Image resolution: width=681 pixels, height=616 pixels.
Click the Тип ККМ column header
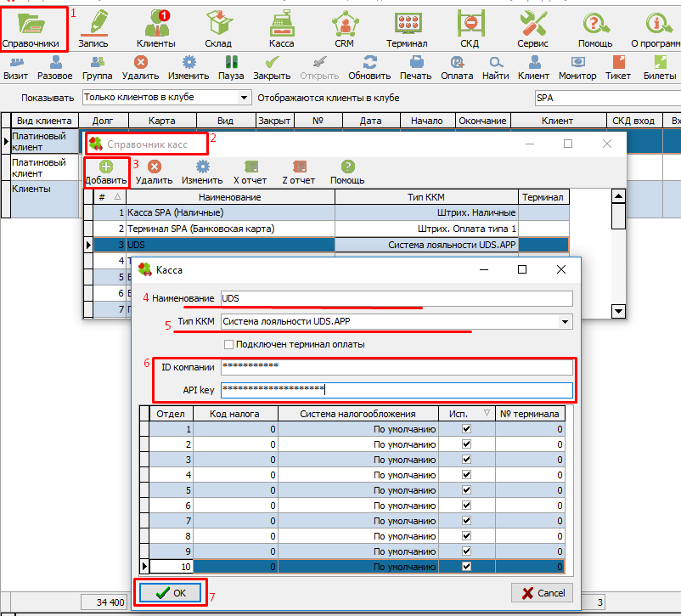[x=426, y=197]
